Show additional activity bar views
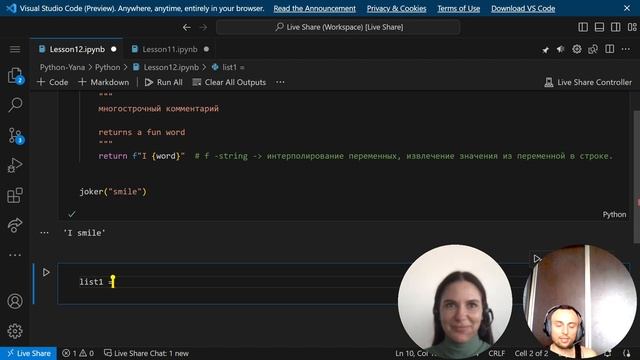Image resolution: width=640 pixels, height=360 pixels. [x=15, y=255]
